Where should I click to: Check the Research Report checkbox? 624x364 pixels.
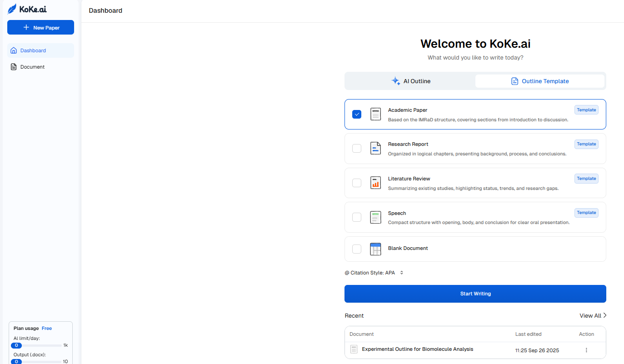[357, 148]
